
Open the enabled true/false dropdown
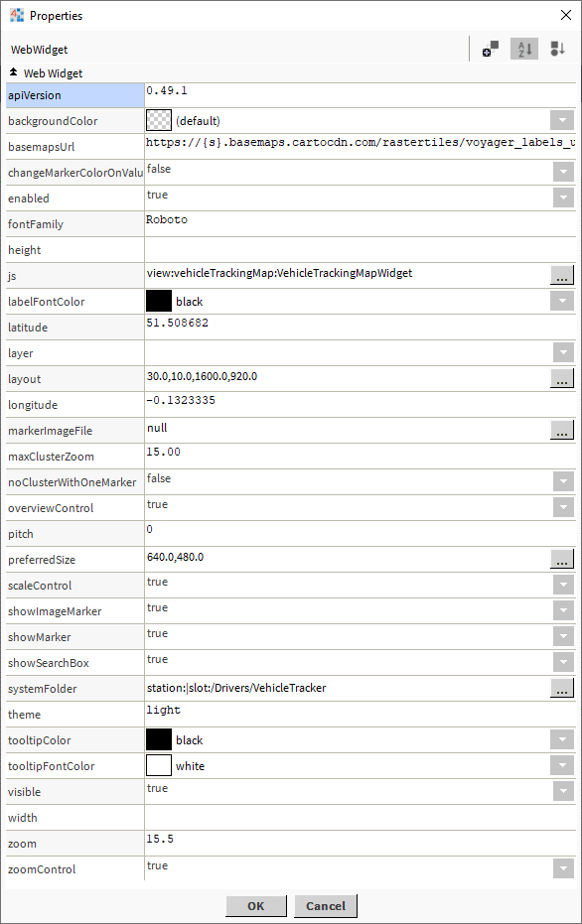pyautogui.click(x=562, y=198)
